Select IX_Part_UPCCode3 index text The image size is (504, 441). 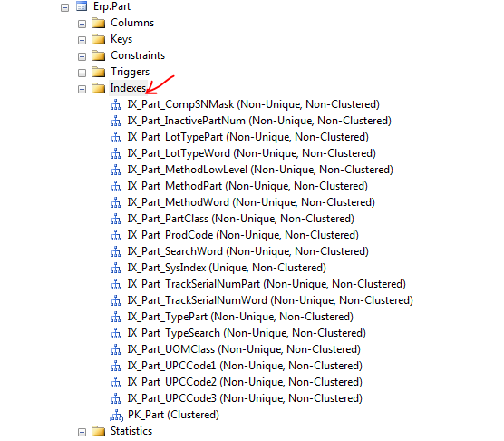(x=245, y=399)
